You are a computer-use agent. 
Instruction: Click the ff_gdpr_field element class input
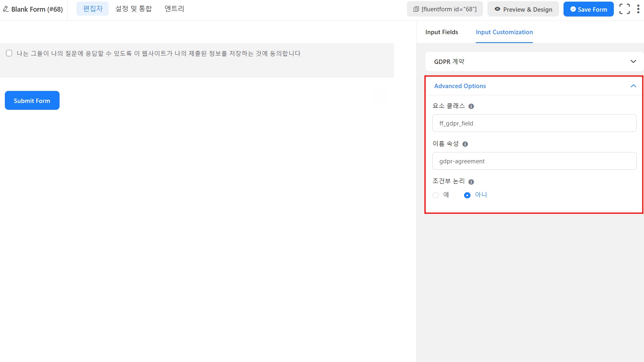point(535,123)
